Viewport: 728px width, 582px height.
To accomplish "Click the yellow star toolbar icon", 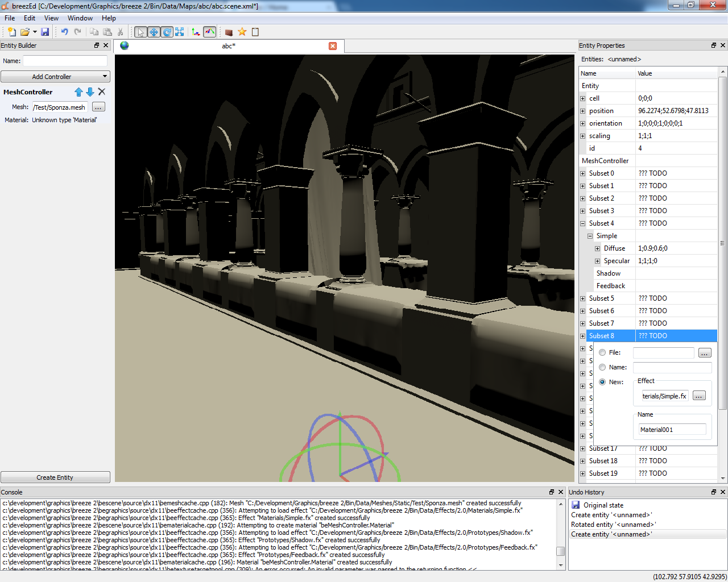I will pos(242,32).
